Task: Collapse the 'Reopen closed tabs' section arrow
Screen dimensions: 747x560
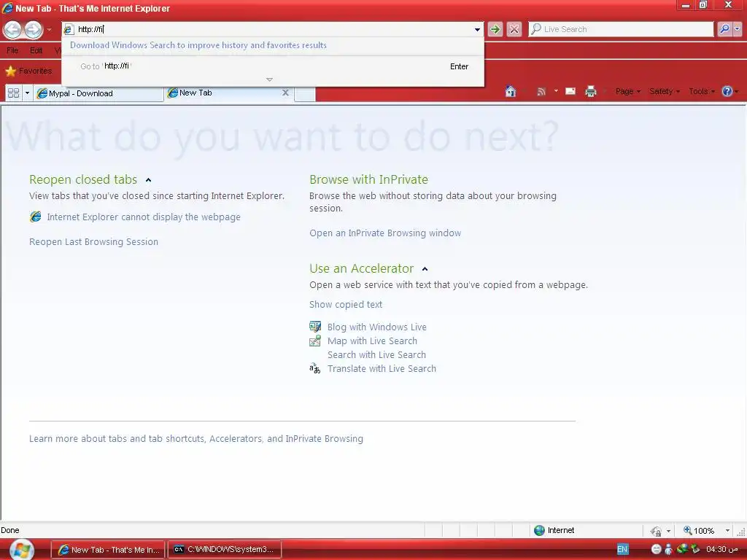Action: click(x=148, y=180)
